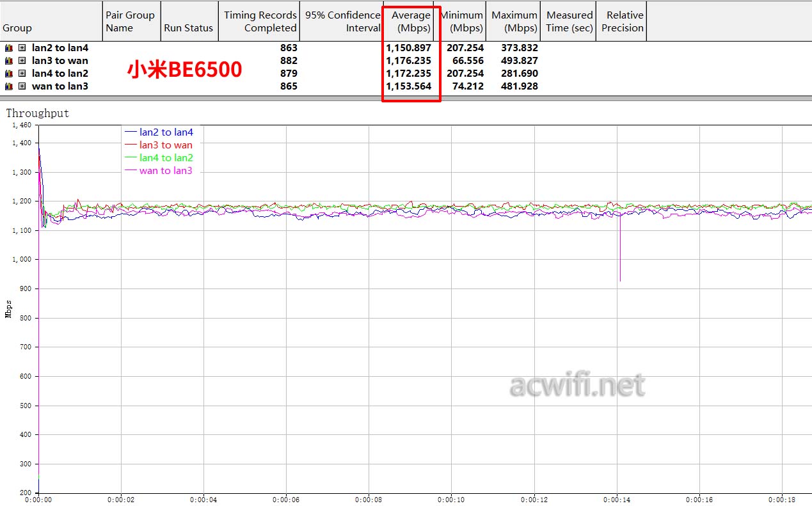Click the pair icon beside lan3 to wan row

pyautogui.click(x=9, y=61)
